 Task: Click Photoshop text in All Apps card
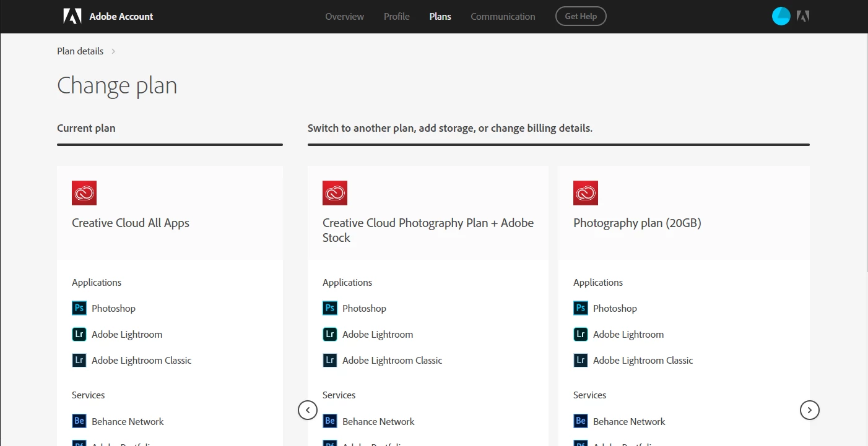113,308
